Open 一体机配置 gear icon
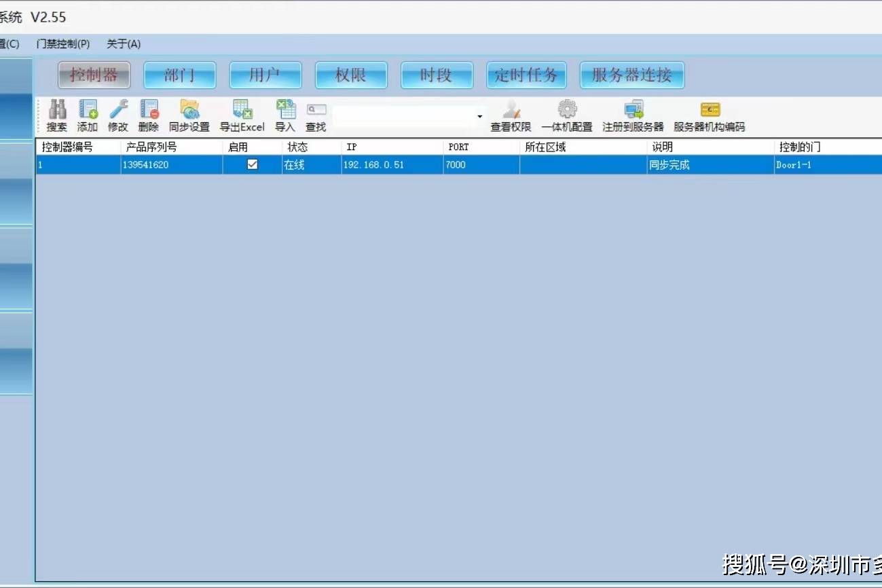Image resolution: width=882 pixels, height=588 pixels. pyautogui.click(x=567, y=110)
